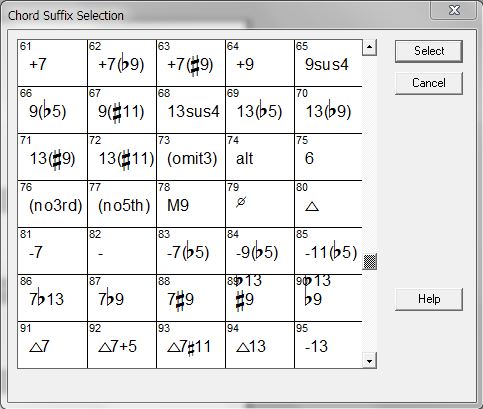Select the triangle 7+5 chord suffix

(x=122, y=345)
